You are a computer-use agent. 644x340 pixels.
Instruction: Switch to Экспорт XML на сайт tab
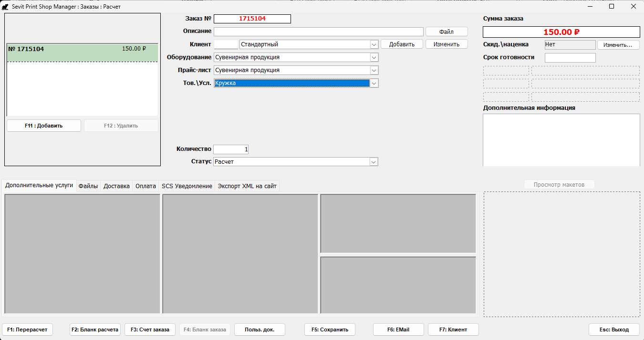pyautogui.click(x=247, y=186)
